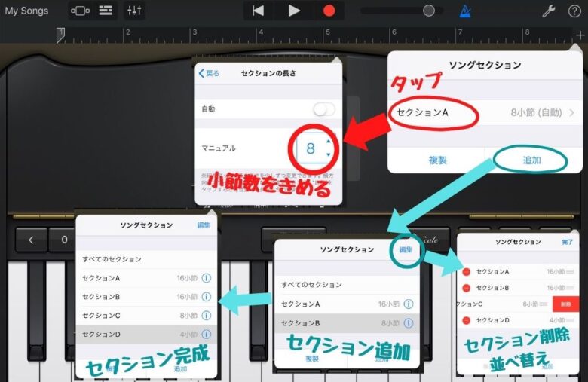The image size is (588, 382).
Task: Tap the plus icon at ruler end
Action: (x=580, y=35)
